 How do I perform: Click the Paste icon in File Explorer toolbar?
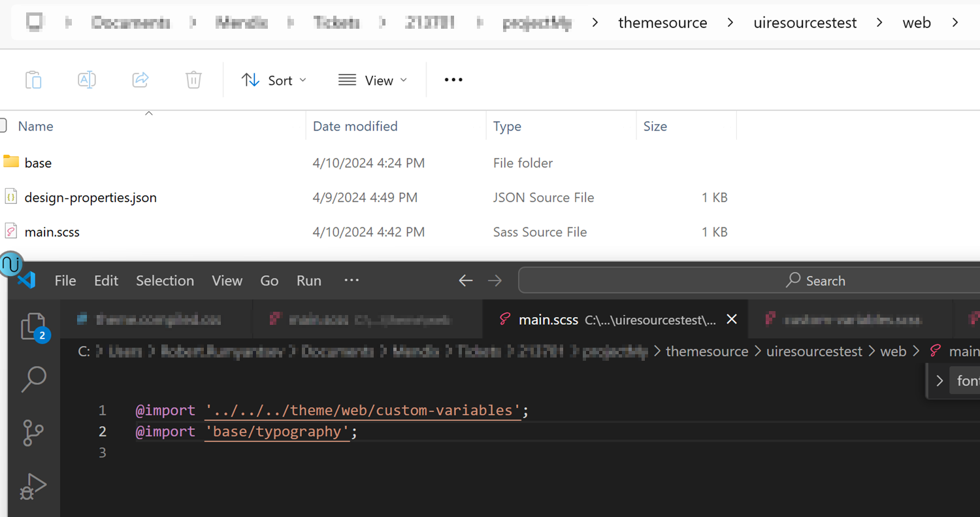(33, 79)
